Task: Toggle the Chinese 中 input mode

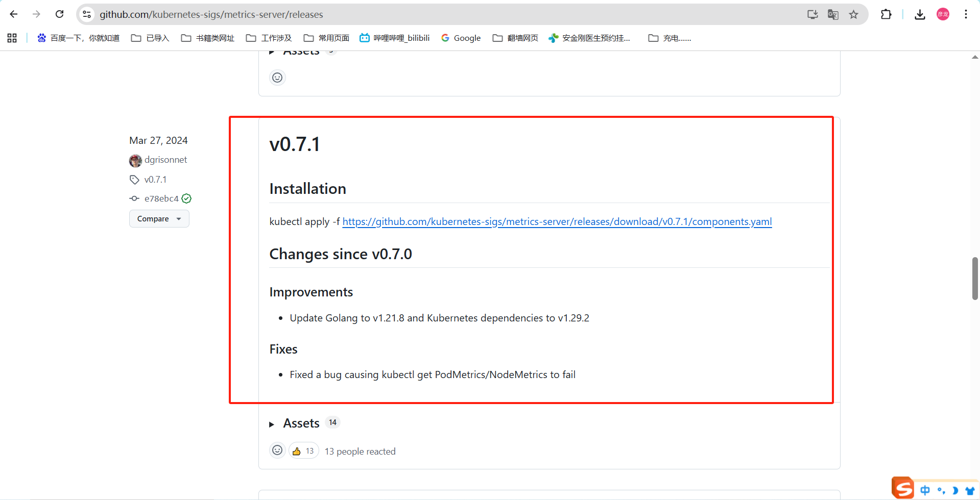Action: tap(925, 490)
